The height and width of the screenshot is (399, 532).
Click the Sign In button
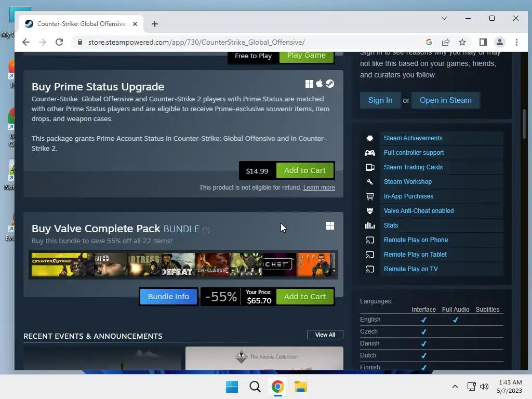tap(380, 100)
